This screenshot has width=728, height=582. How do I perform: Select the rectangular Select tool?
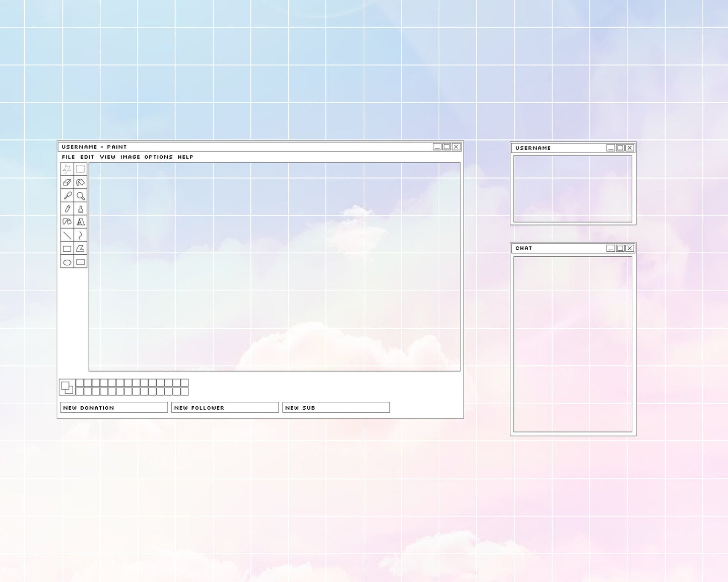point(81,169)
